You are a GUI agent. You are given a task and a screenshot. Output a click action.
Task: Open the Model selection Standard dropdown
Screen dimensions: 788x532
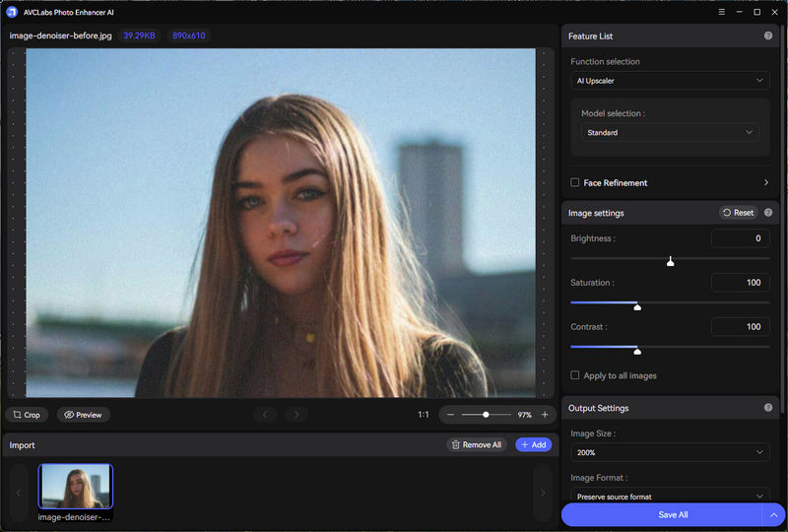pos(670,133)
